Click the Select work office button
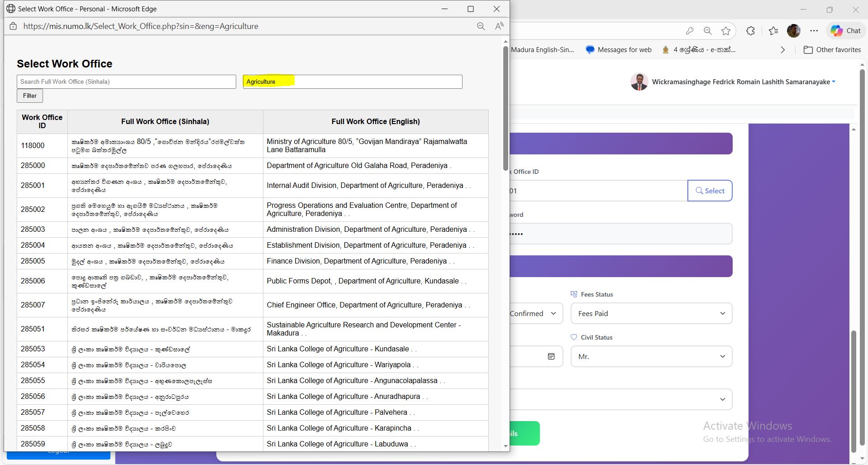The image size is (868, 465). (709, 191)
